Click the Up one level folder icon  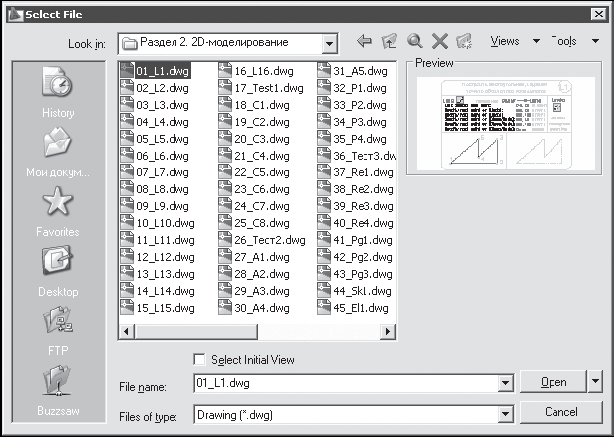coord(389,42)
